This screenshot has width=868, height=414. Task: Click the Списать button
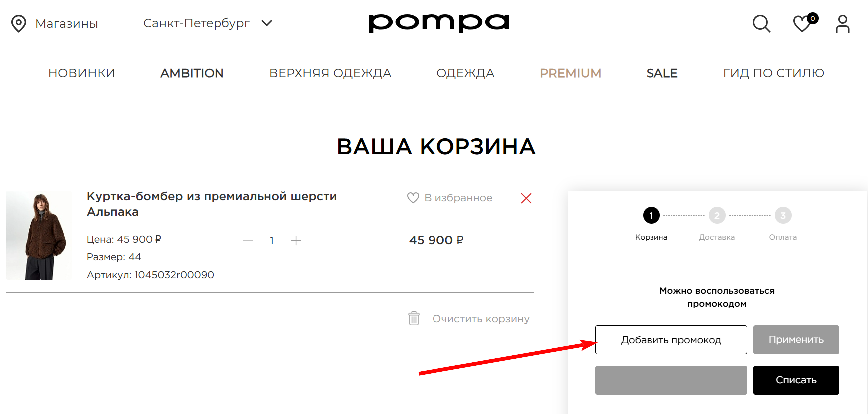click(796, 380)
